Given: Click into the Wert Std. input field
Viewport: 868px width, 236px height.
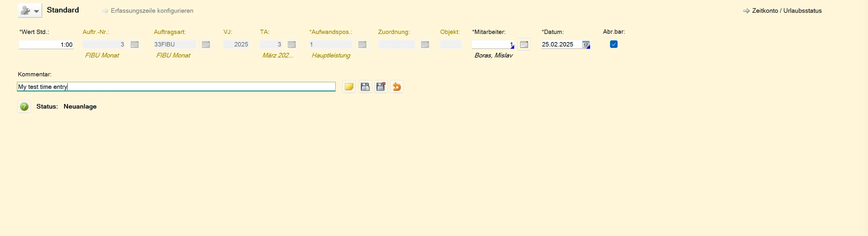Looking at the screenshot, I should tap(46, 45).
